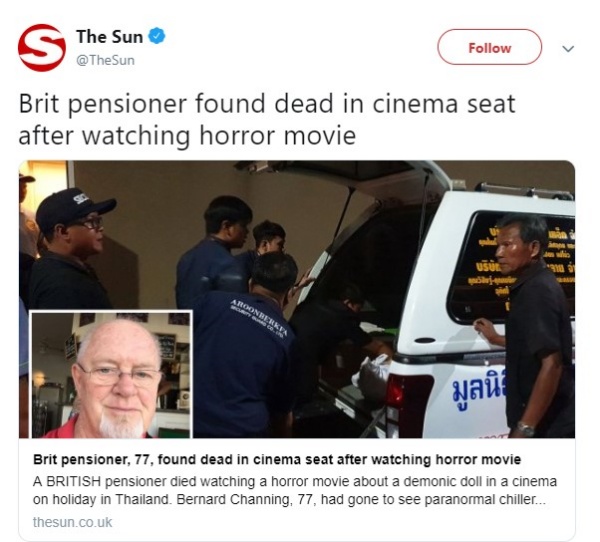Open card headline 'Brit pensioner, 77, found dead'
600x542 pixels.
(277, 459)
